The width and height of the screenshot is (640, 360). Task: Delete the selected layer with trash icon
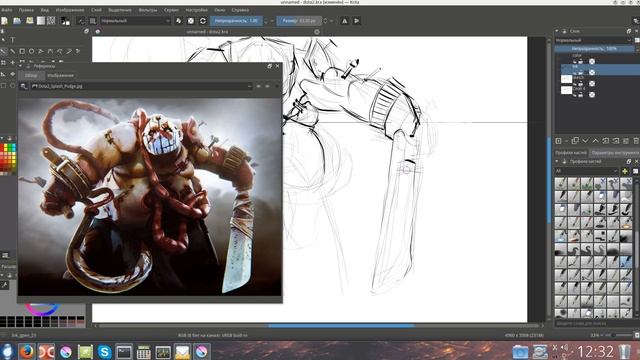tap(636, 141)
